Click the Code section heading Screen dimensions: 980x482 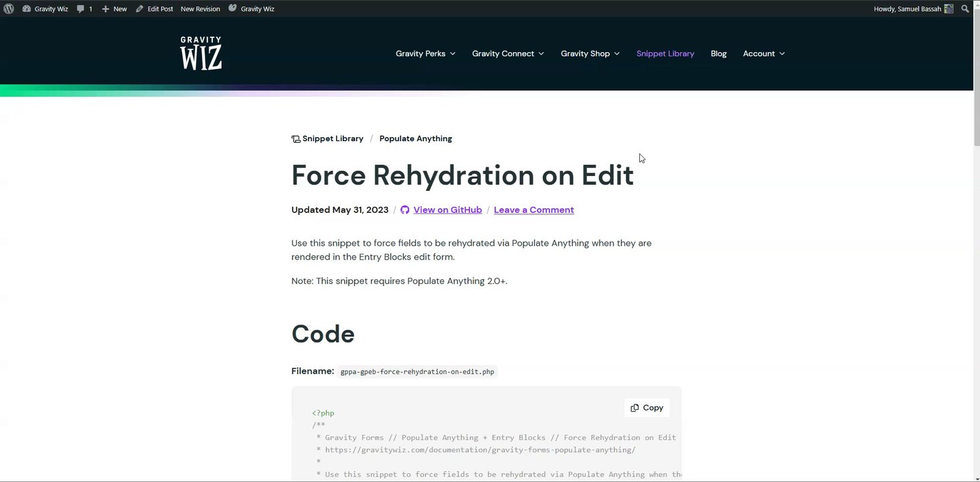click(x=323, y=333)
